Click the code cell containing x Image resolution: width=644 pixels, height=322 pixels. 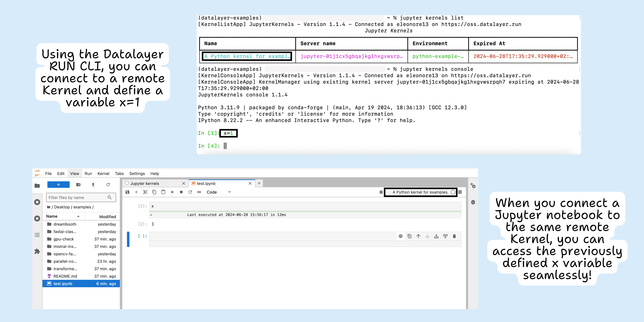coord(305,206)
